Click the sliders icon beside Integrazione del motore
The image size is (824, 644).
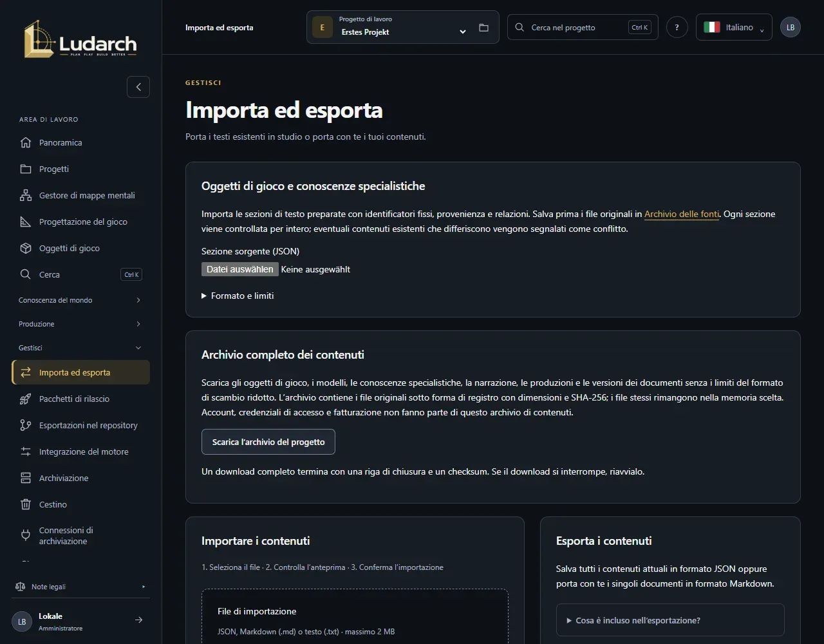[26, 451]
